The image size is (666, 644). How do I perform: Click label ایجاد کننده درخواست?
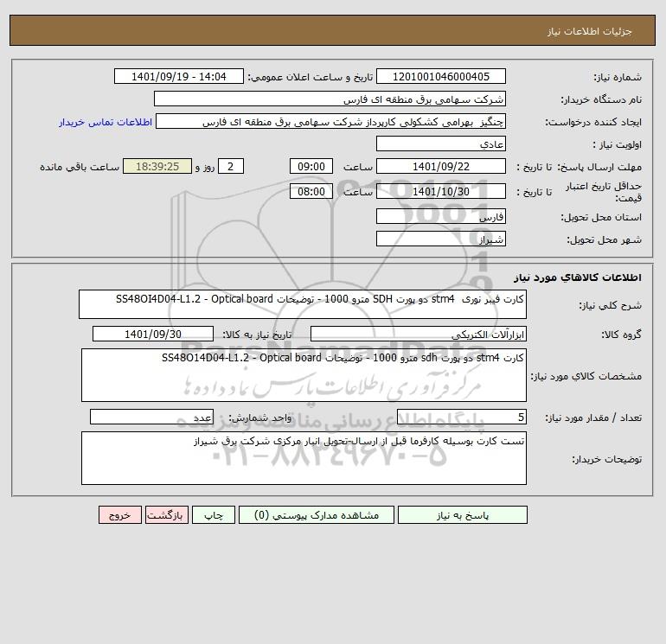coord(593,122)
